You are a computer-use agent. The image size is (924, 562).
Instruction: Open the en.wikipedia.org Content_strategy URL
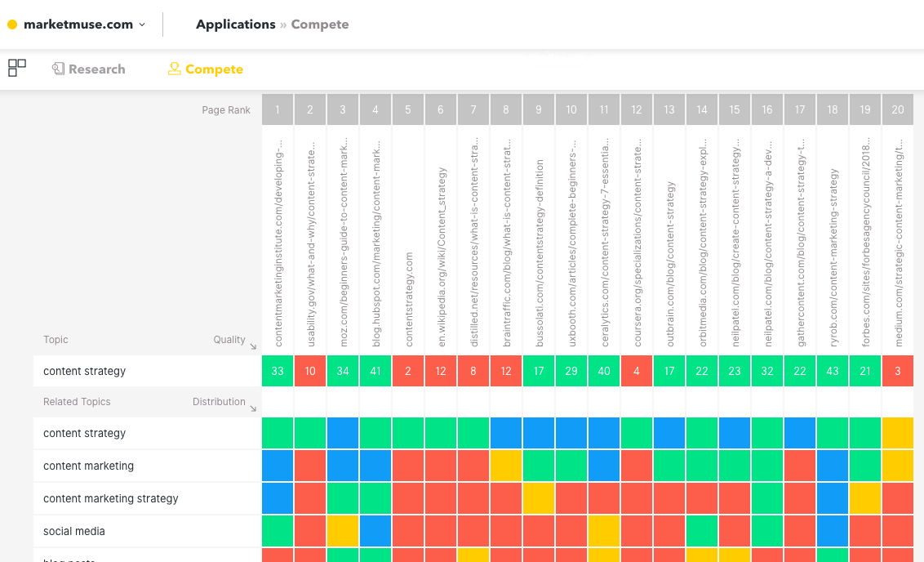[442, 257]
